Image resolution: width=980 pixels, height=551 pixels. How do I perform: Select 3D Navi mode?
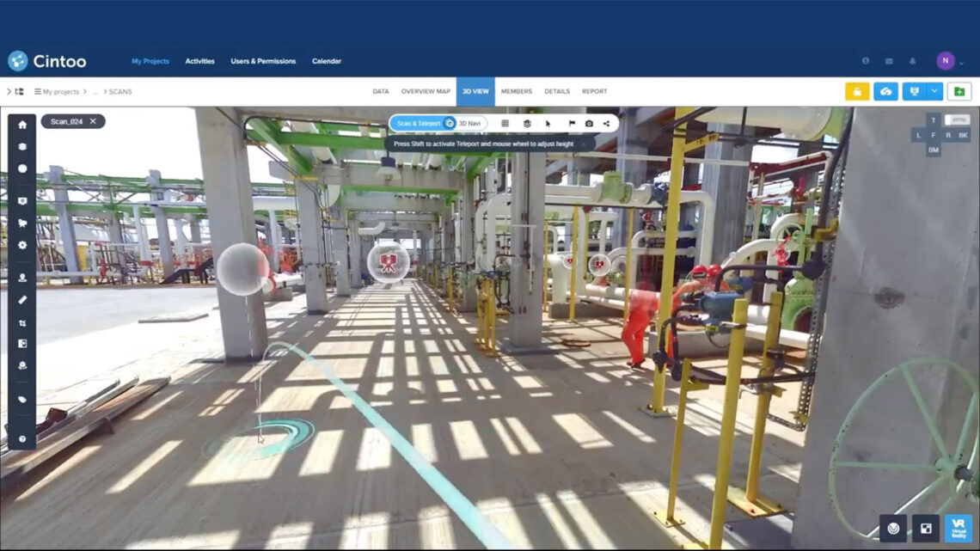coord(470,124)
